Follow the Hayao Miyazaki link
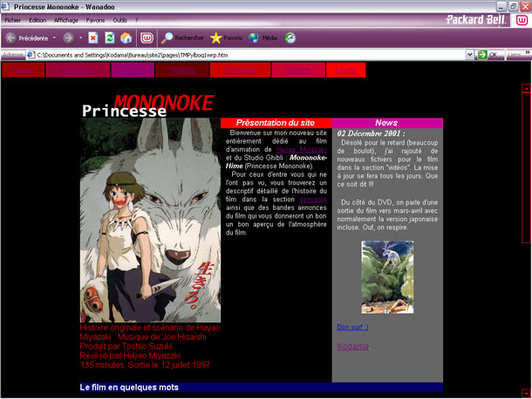 tap(301, 150)
